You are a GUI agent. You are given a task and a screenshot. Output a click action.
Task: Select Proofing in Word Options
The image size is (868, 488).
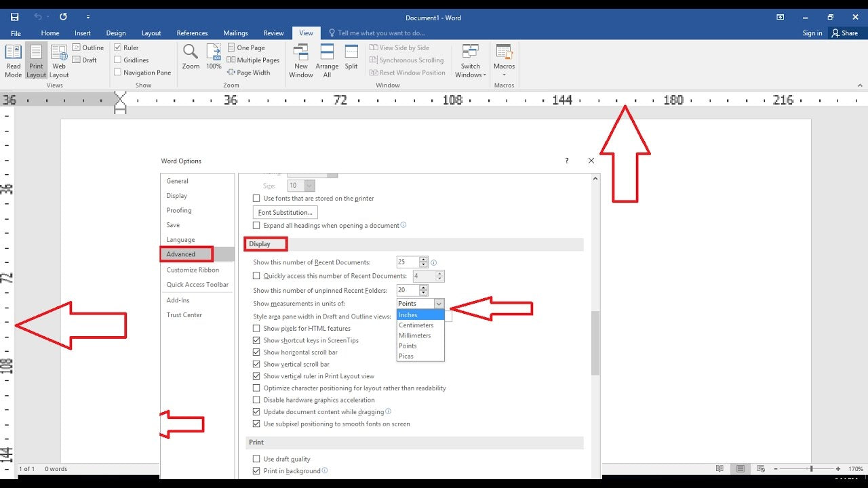(x=179, y=210)
